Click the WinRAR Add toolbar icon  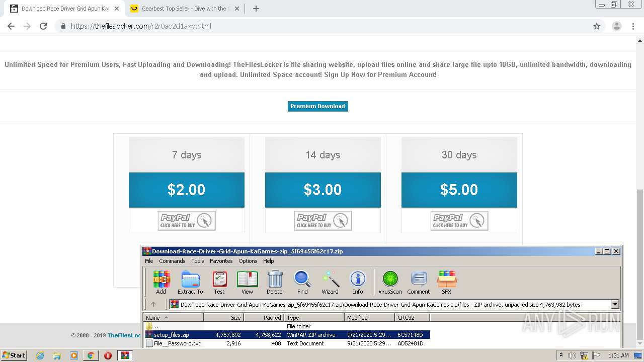[161, 282]
